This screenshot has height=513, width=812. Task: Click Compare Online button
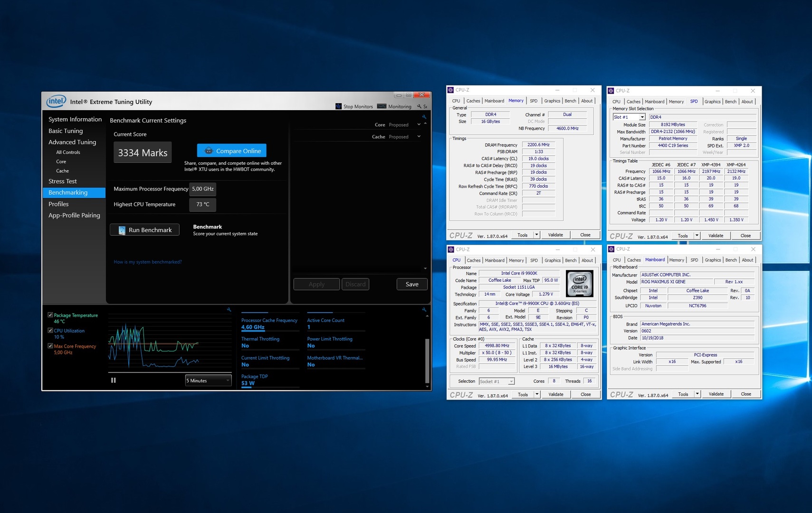232,151
